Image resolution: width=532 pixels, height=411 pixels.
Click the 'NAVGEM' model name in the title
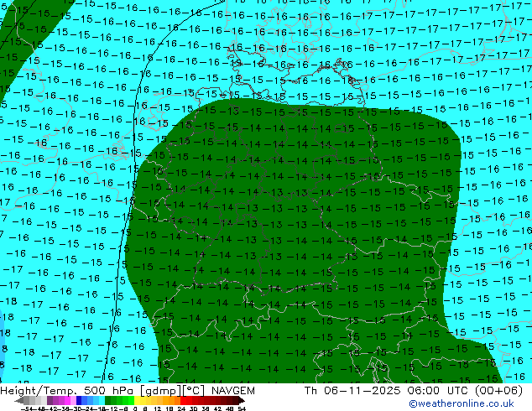pyautogui.click(x=232, y=391)
